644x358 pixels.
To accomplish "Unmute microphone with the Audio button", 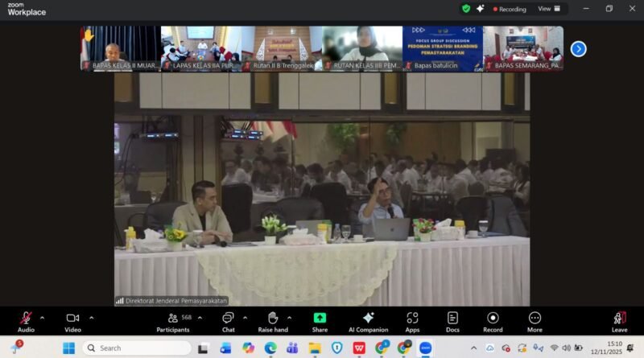I will 26,319.
